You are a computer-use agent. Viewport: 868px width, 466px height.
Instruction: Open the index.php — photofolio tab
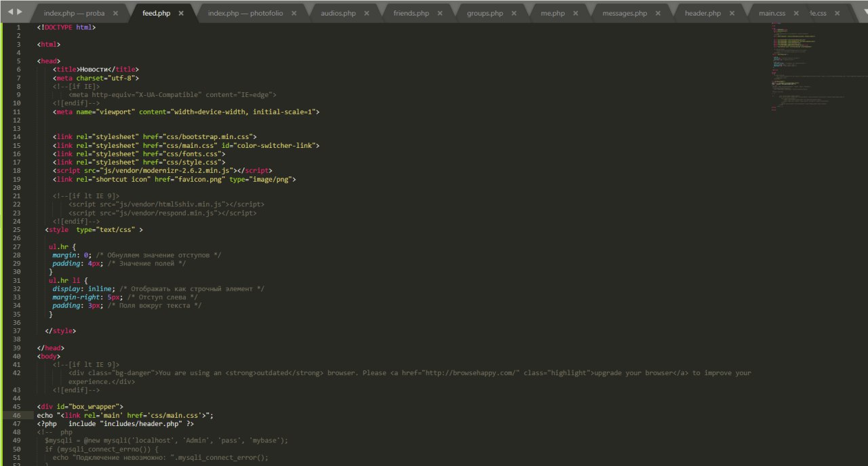[245, 14]
